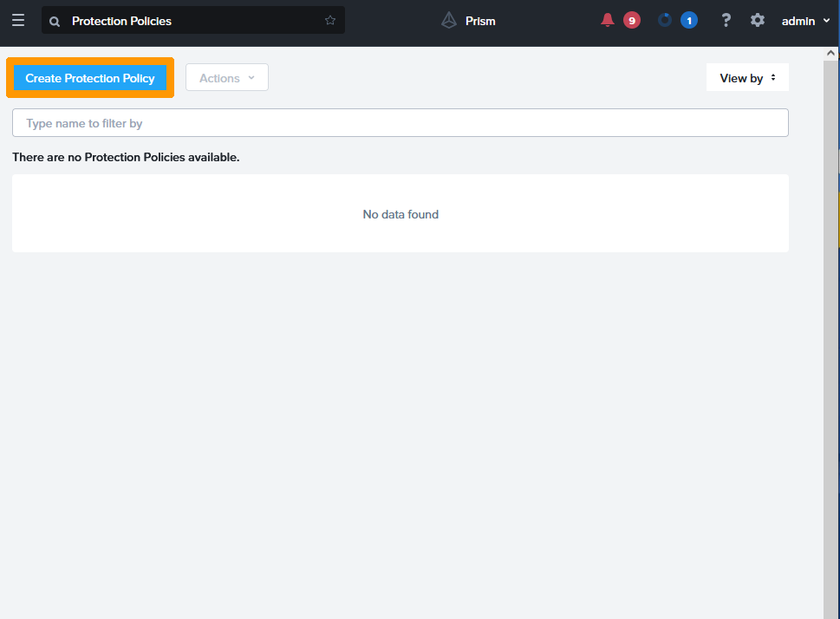Viewport: 840px width, 619px height.
Task: Click the vertical scrollbar track
Action: (830, 347)
